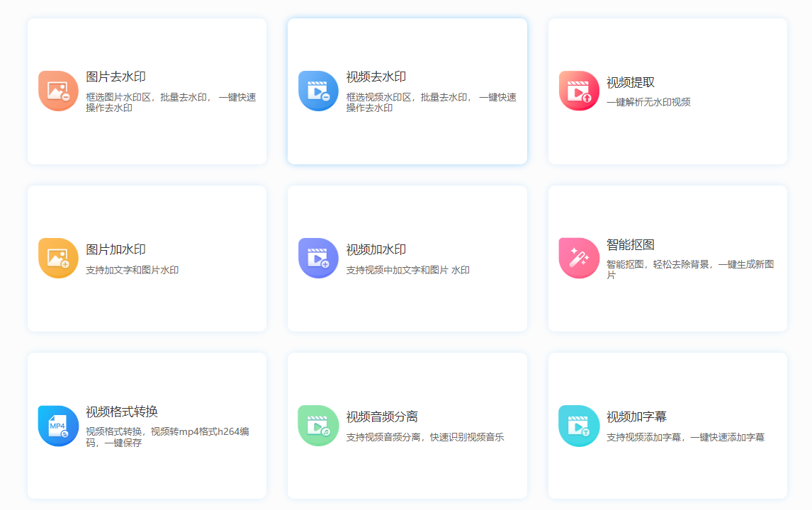The width and height of the screenshot is (812, 510).
Task: Click the blue video watermark removal icon
Action: [x=318, y=91]
